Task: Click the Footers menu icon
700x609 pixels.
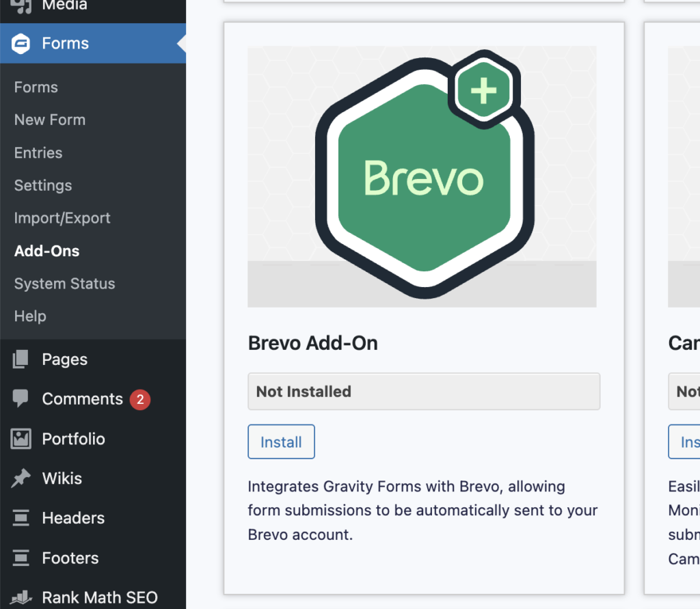Action: click(21, 558)
